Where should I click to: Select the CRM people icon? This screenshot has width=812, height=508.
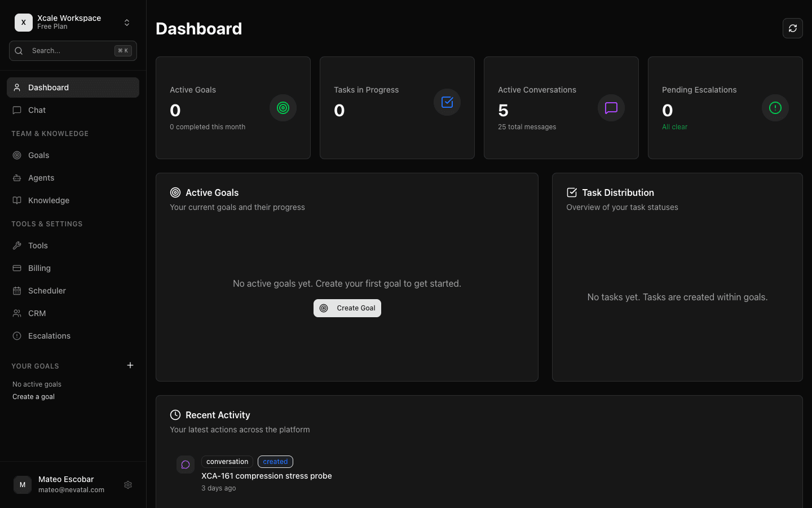pos(17,313)
